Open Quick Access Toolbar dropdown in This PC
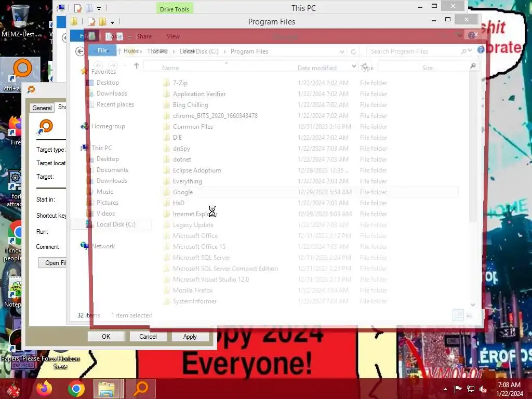 (99, 8)
